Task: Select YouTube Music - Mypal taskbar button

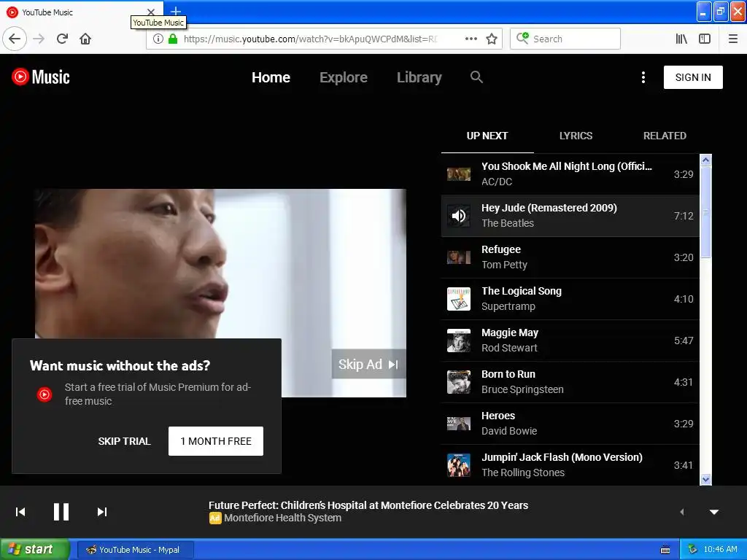Action: pos(135,550)
